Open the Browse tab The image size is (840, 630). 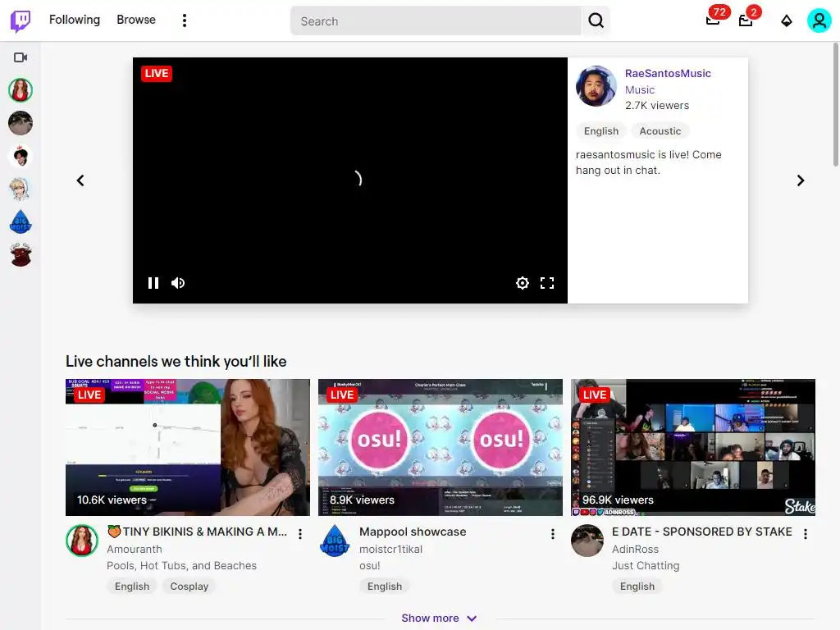[x=136, y=20]
